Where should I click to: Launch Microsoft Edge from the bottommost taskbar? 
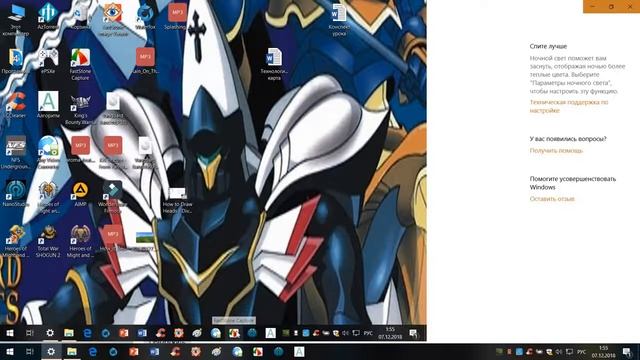click(x=93, y=351)
